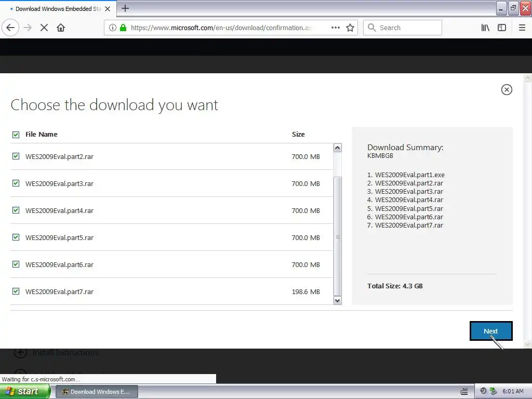Click the forward navigation arrow
Viewport: 532px width, 399px height.
(28, 28)
